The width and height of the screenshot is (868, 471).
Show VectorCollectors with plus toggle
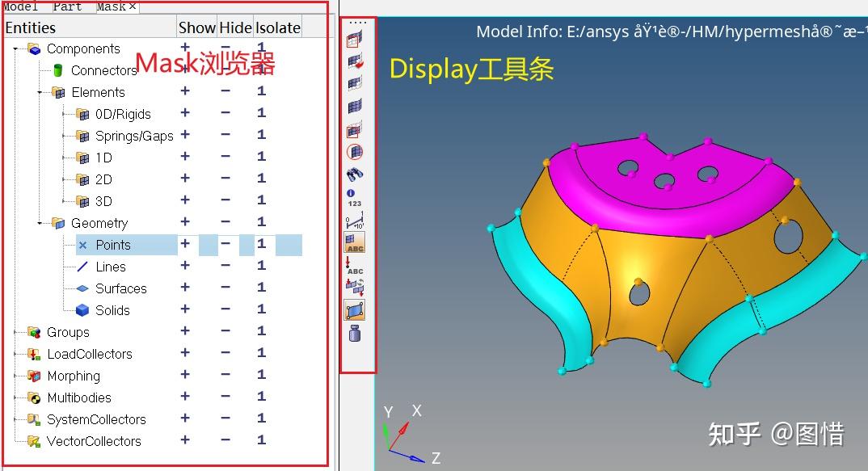tap(185, 440)
